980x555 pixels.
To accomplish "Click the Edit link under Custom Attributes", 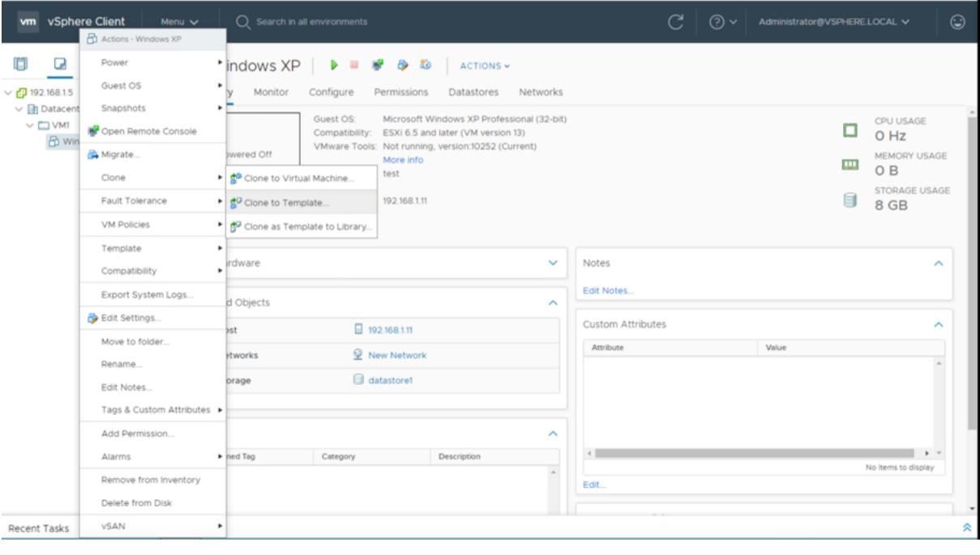I will [593, 485].
